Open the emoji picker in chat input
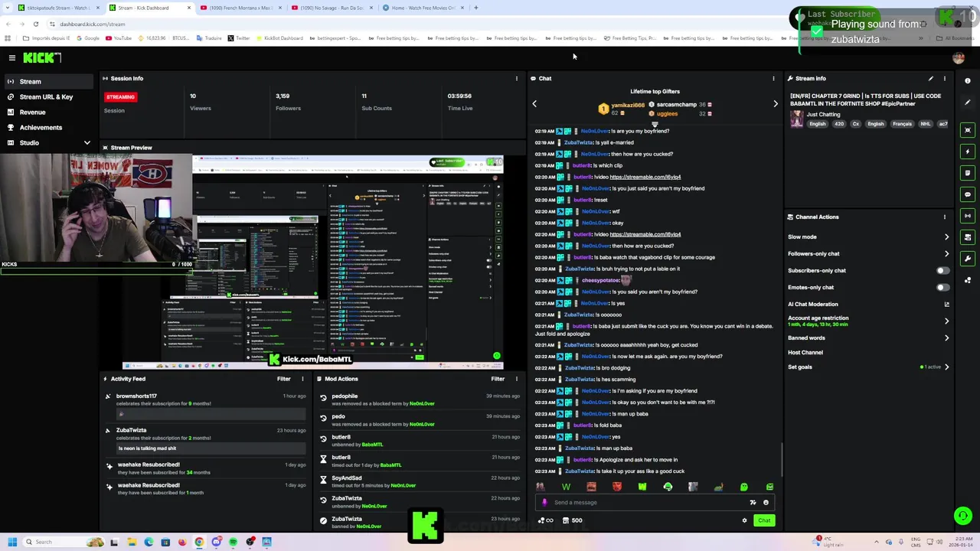Image resolution: width=980 pixels, height=551 pixels. tap(766, 503)
